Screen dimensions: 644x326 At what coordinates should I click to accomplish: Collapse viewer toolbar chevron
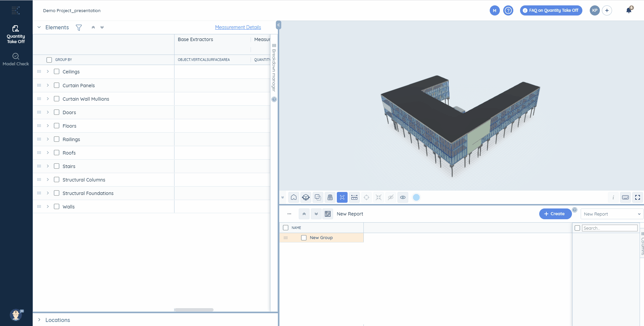coord(283,197)
